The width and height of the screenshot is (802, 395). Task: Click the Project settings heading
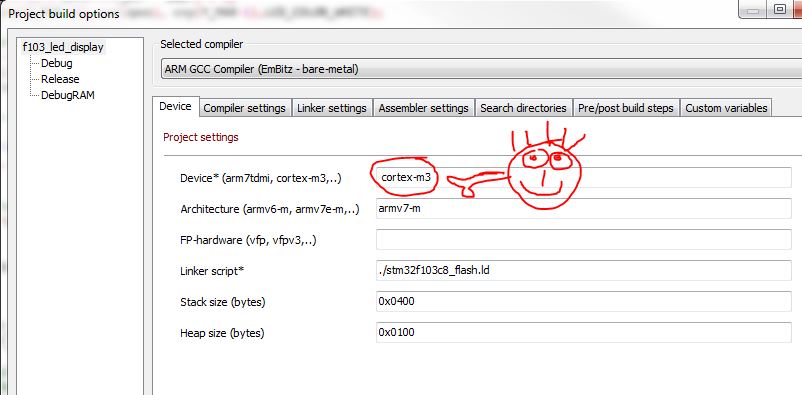point(200,137)
